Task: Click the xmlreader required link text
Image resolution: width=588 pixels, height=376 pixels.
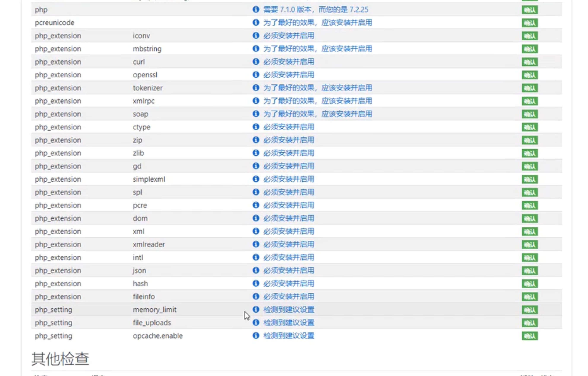Action: click(289, 244)
